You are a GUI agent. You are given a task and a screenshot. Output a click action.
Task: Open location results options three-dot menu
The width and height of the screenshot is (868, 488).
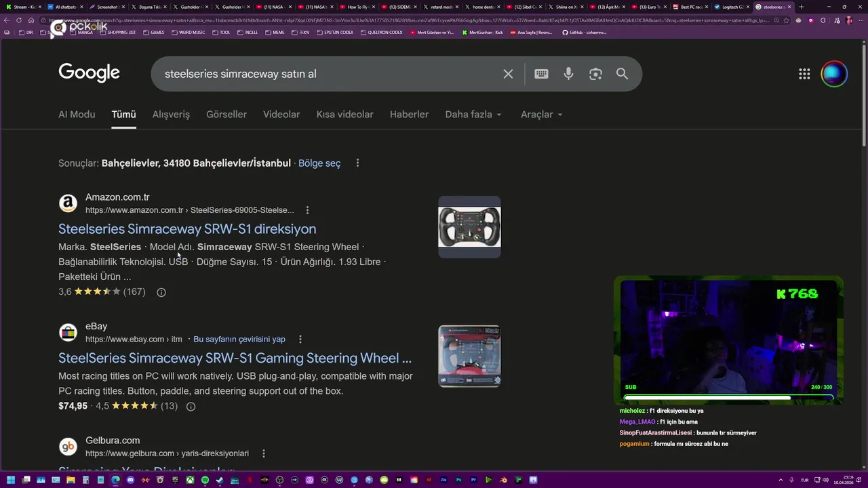[357, 163]
